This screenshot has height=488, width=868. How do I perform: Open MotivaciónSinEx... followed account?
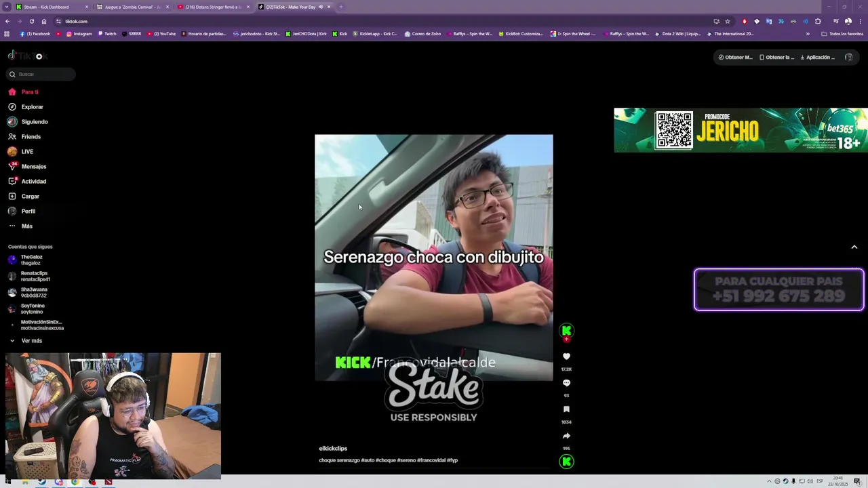[36, 325]
